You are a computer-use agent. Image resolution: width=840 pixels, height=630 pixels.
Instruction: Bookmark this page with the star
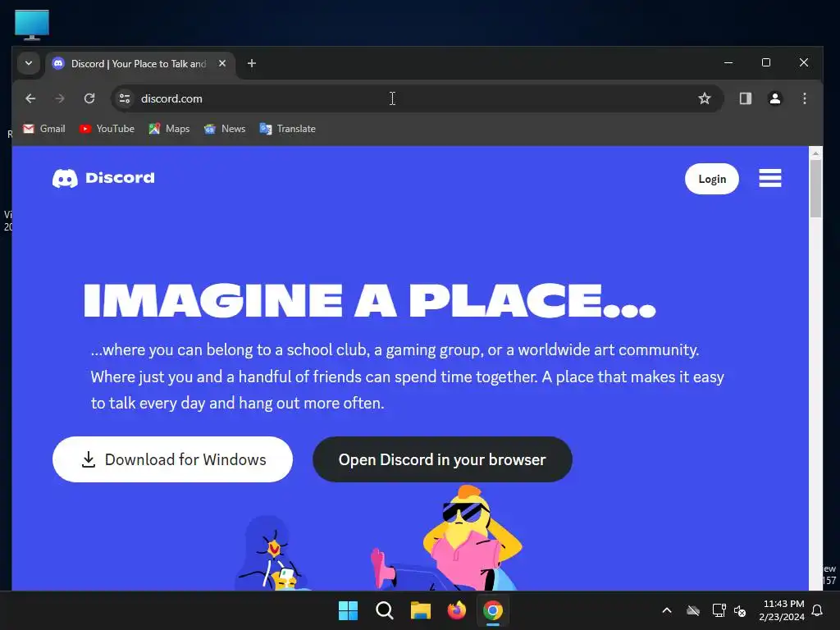705,98
